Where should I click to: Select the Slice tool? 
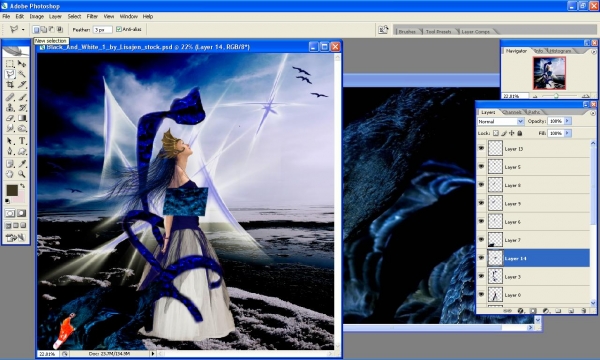[22, 85]
